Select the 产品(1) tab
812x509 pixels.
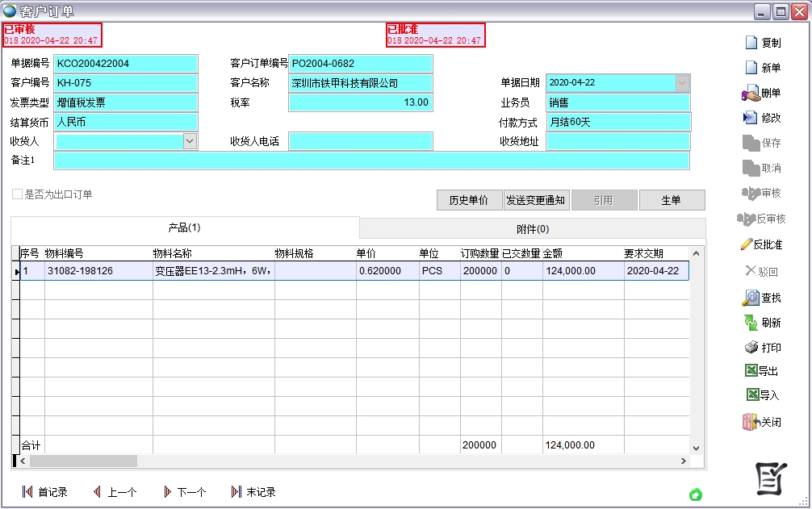[184, 228]
